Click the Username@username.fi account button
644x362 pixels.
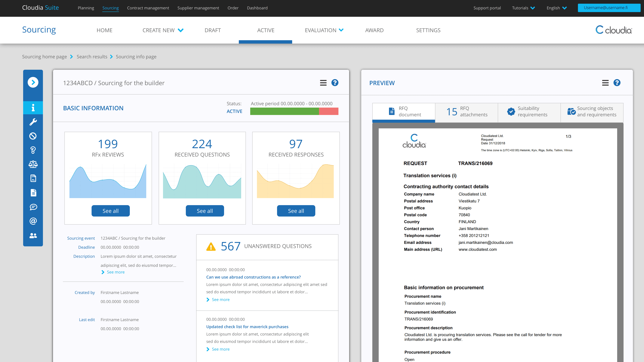[x=609, y=8]
